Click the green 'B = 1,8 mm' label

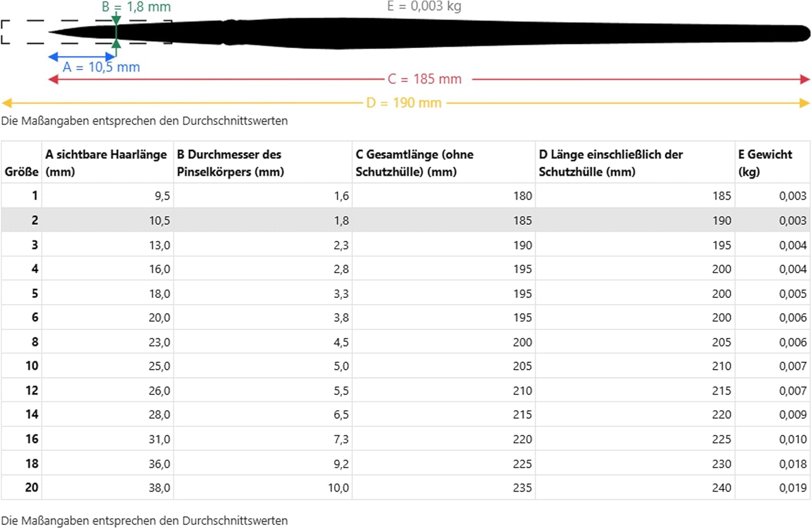click(136, 7)
